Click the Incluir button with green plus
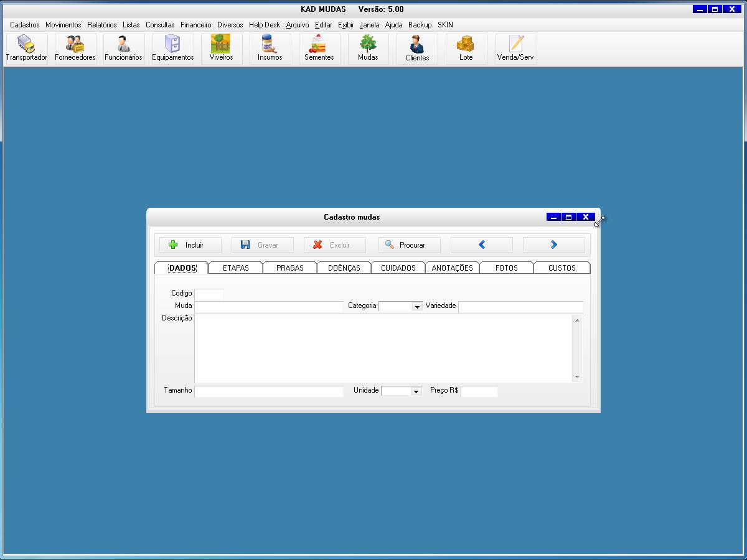This screenshot has width=747, height=560. (x=190, y=245)
